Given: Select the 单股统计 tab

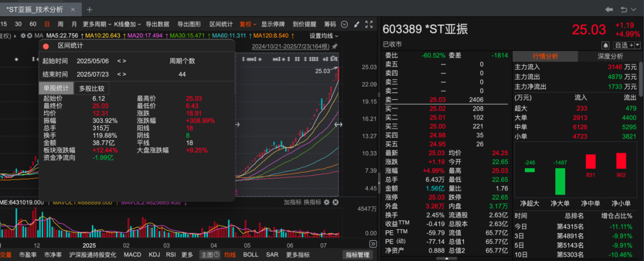Looking at the screenshot, I should click(x=57, y=88).
